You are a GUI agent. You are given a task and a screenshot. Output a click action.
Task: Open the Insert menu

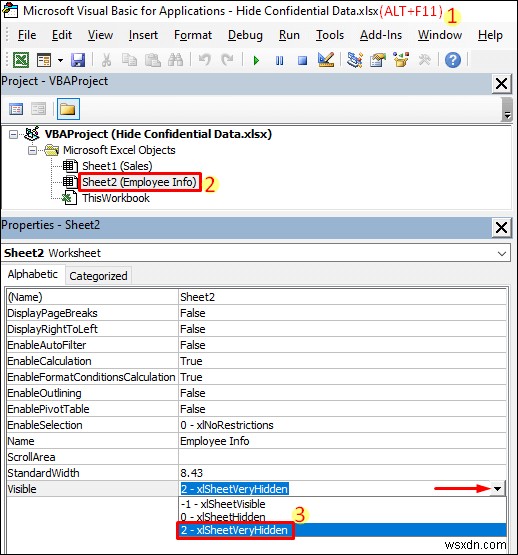(143, 35)
